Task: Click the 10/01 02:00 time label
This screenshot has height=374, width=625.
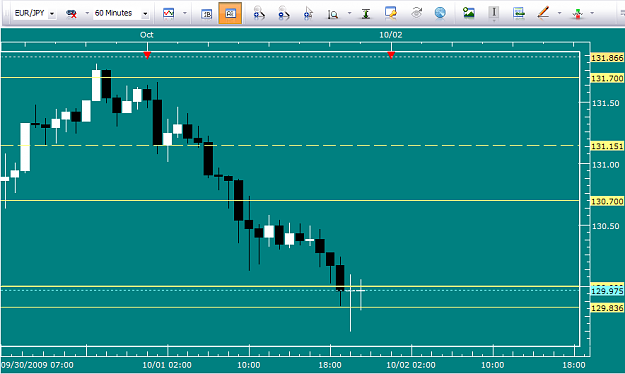Action: tap(167, 365)
